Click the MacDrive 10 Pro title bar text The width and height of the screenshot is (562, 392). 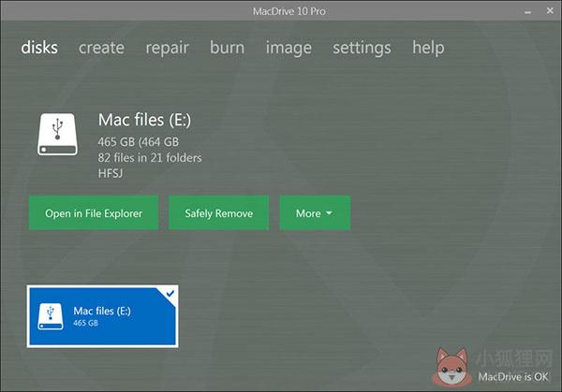[x=288, y=11]
